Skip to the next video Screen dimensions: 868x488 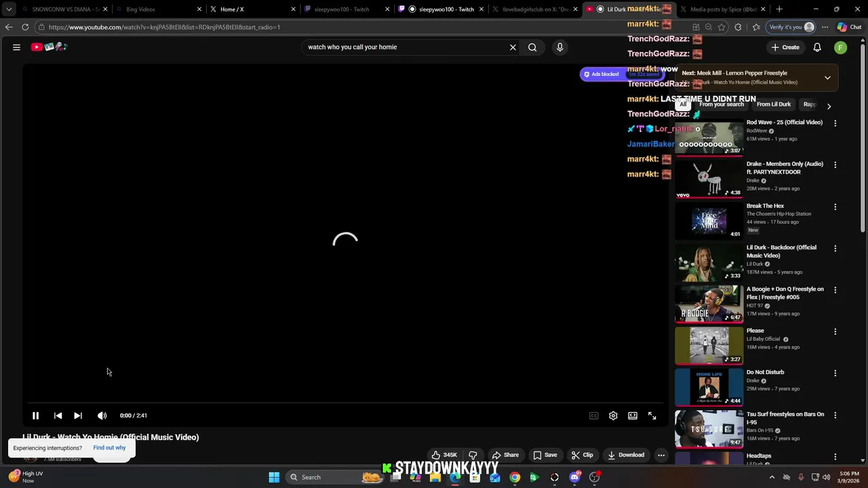(78, 415)
